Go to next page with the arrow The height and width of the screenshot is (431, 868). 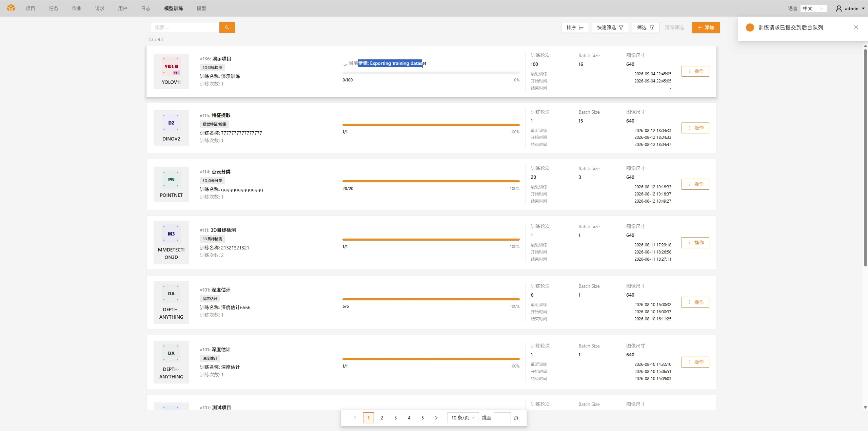(x=436, y=418)
